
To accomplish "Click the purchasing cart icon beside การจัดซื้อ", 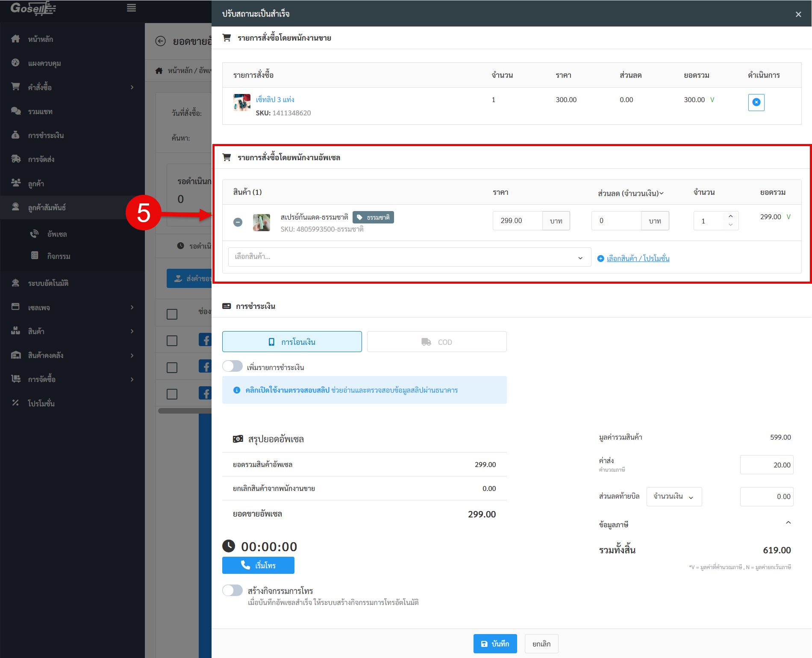I will (15, 379).
